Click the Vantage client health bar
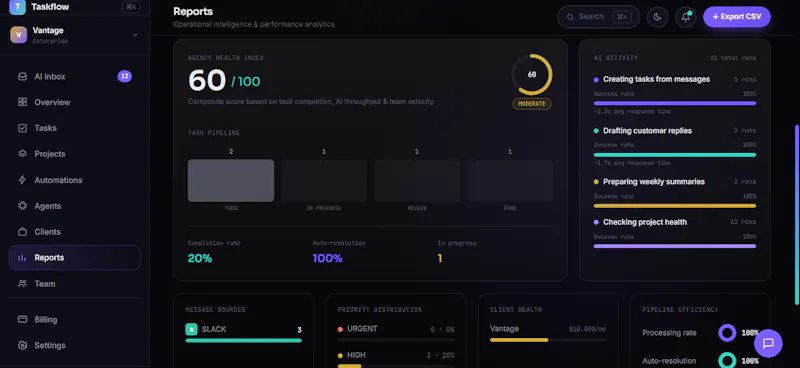 click(548, 340)
